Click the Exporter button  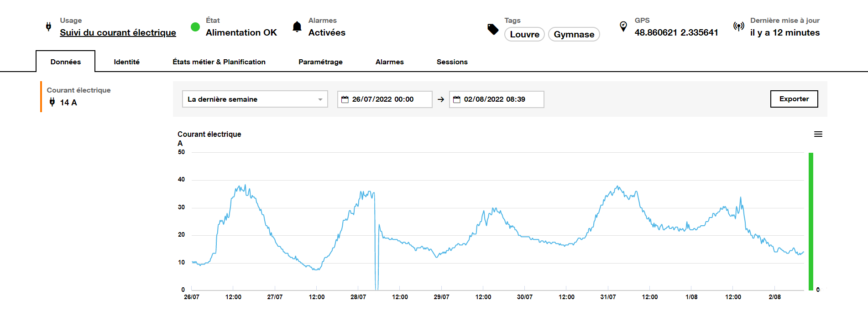(x=794, y=99)
